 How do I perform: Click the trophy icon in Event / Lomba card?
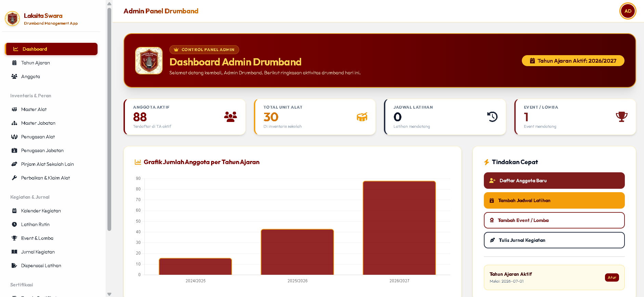(x=621, y=117)
